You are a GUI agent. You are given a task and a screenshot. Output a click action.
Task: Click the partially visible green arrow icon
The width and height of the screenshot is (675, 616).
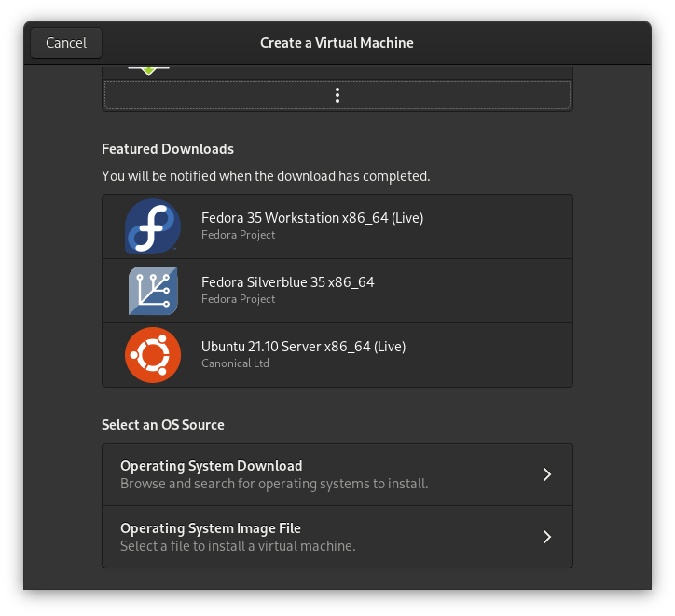point(148,71)
